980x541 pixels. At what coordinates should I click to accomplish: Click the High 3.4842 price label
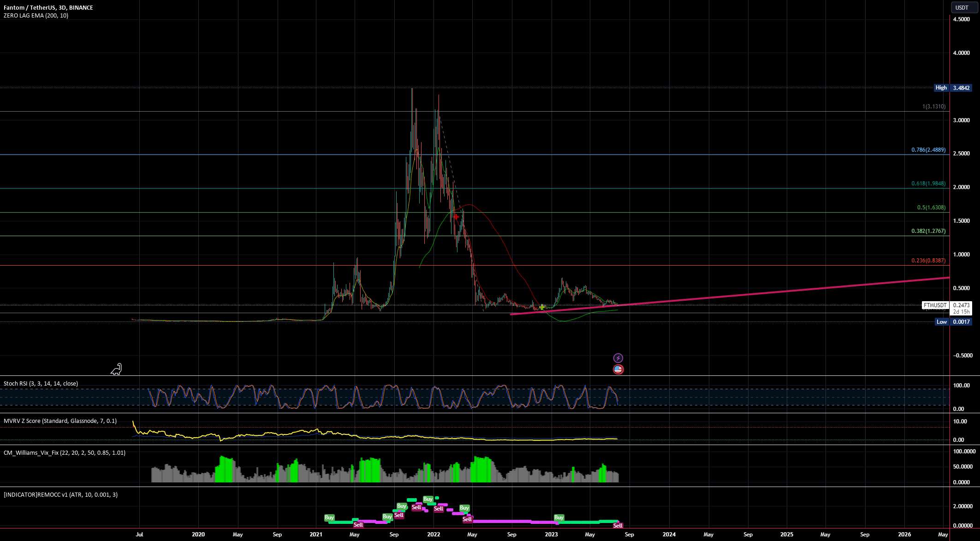[x=953, y=88]
